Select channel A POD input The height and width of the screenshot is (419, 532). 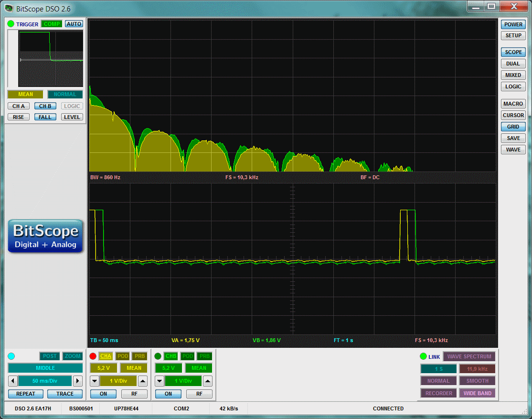(122, 356)
